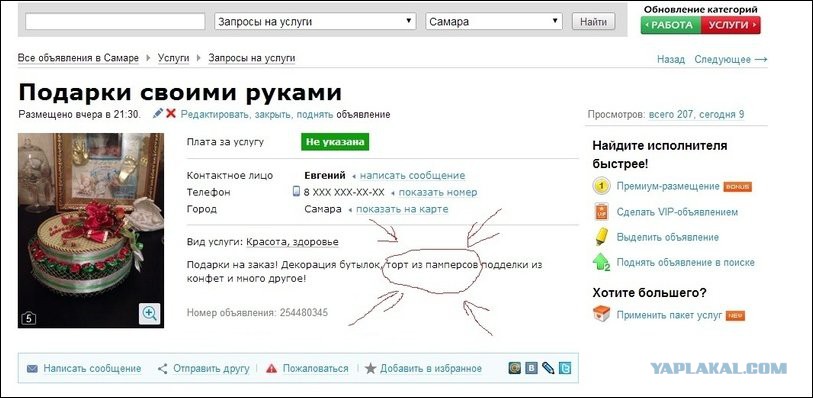This screenshot has width=813, height=398.
Task: Click 'Отправить другу' link
Action: (x=211, y=369)
